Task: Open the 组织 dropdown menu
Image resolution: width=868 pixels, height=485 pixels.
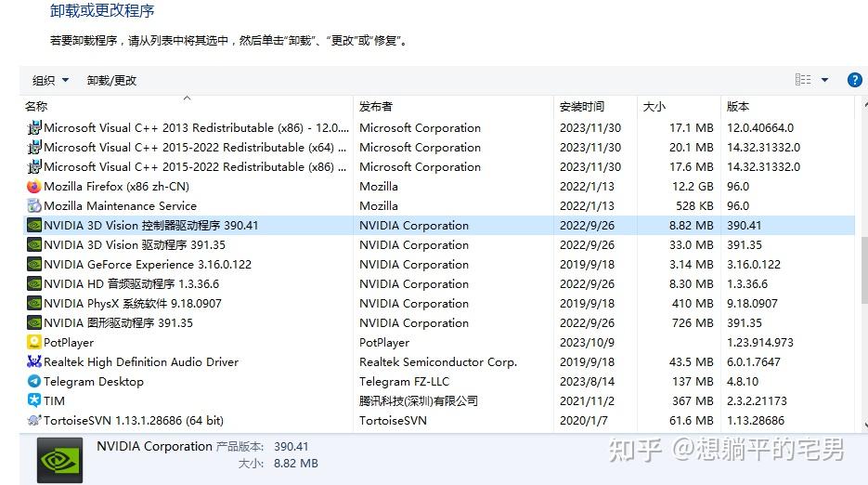Action: coord(50,81)
